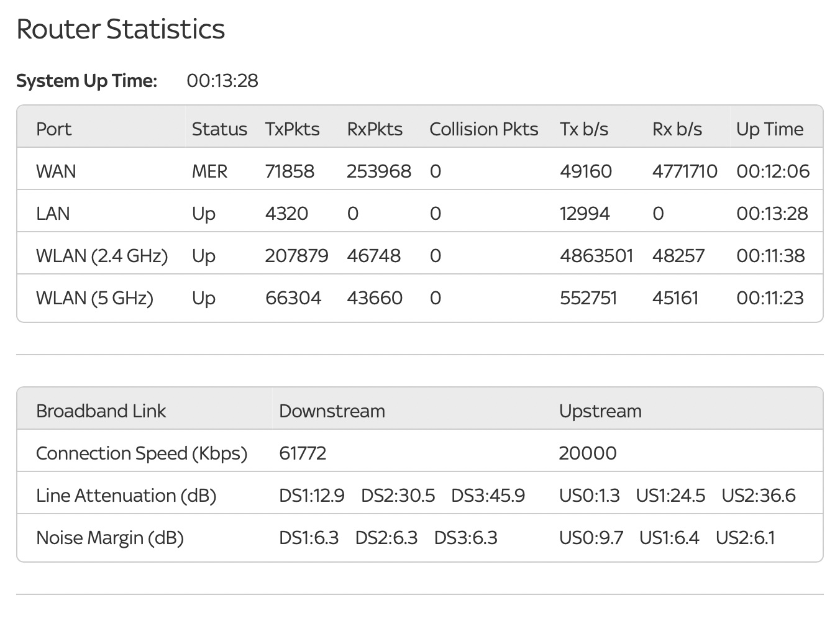840x626 pixels.
Task: Select WLAN 2.4 GHz up time 00:11:38
Action: click(770, 256)
